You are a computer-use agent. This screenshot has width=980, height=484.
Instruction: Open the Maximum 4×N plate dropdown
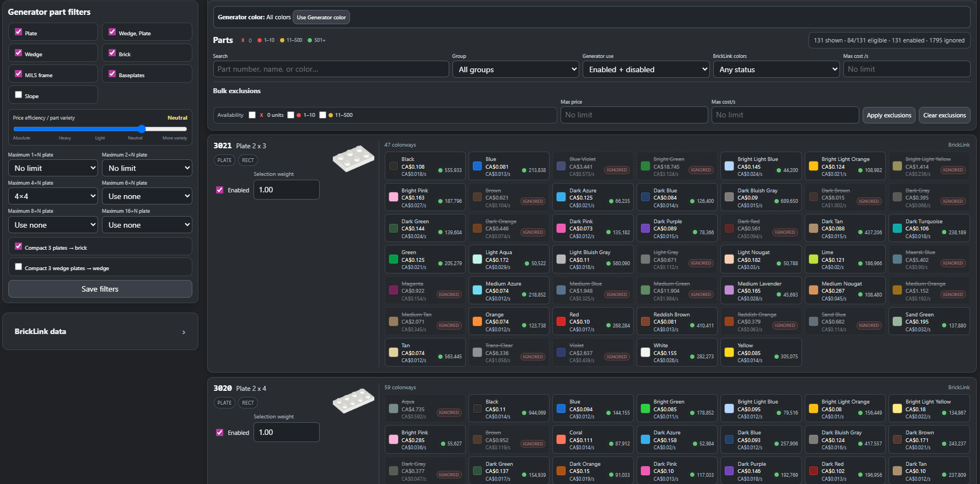point(53,196)
